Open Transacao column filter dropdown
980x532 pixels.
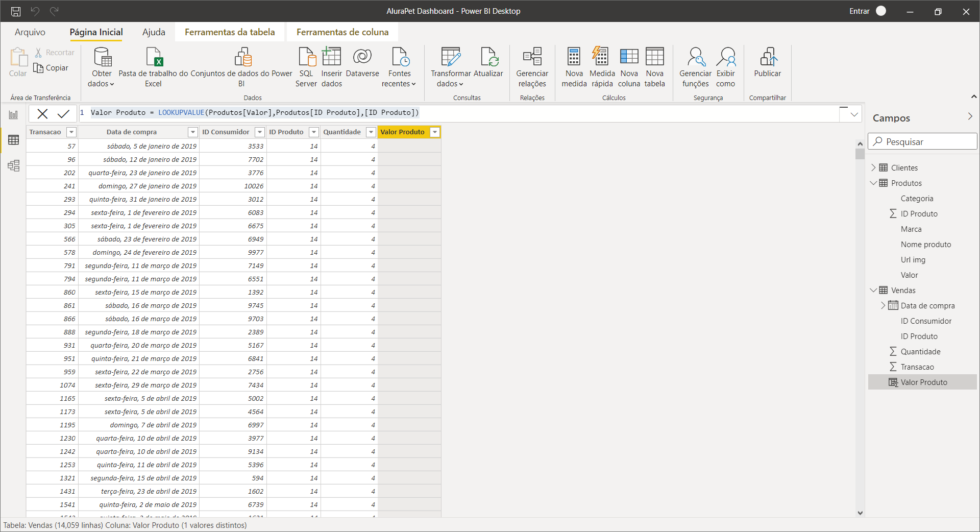pos(71,132)
